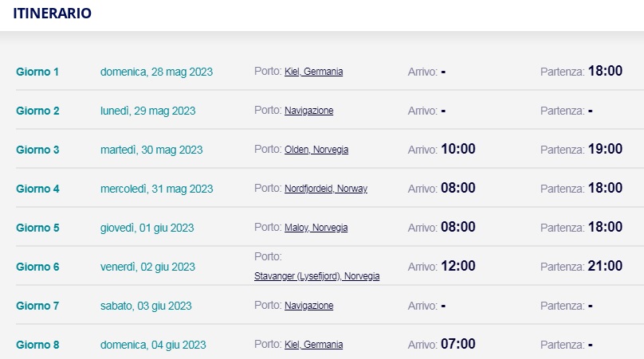Select the Nordfjordeid, Norway port link
The width and height of the screenshot is (644, 359).
[x=326, y=189]
